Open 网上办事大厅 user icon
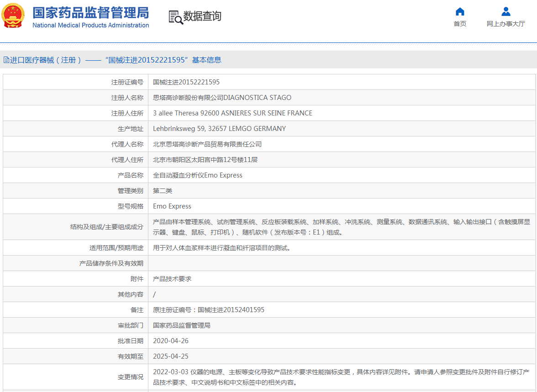Viewport: 537px width, 392px height. point(505,12)
